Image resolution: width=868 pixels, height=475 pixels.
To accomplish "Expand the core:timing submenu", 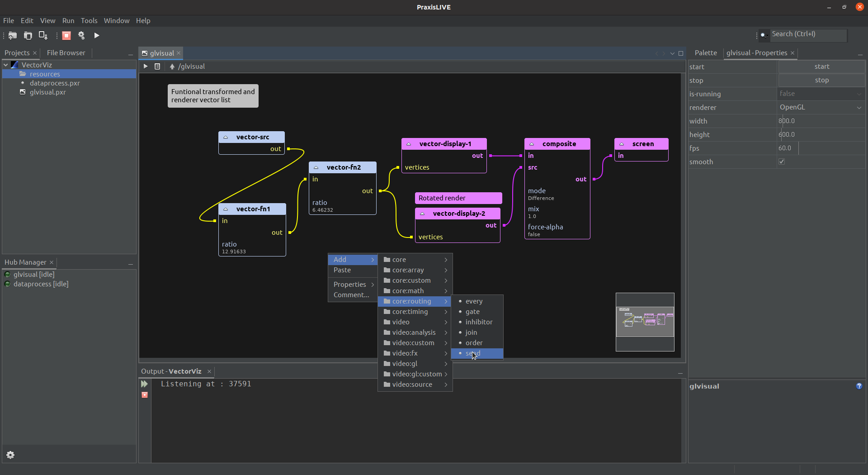I will [x=415, y=312].
